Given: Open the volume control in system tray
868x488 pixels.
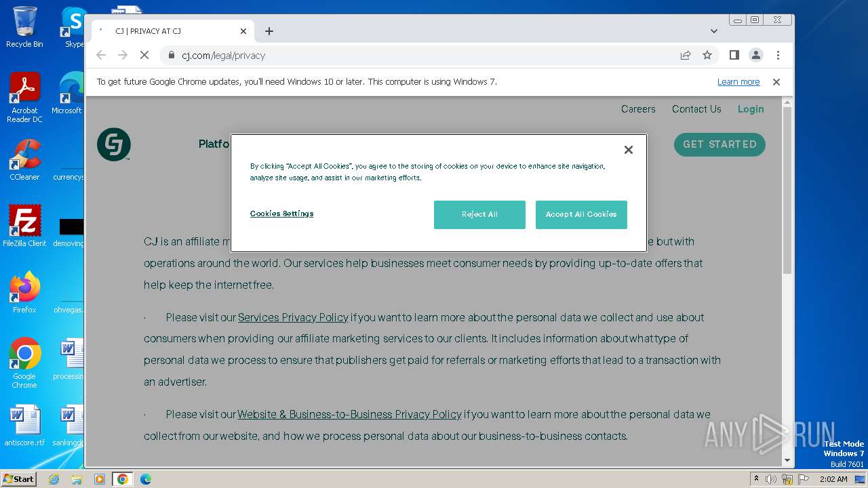Looking at the screenshot, I should (771, 479).
